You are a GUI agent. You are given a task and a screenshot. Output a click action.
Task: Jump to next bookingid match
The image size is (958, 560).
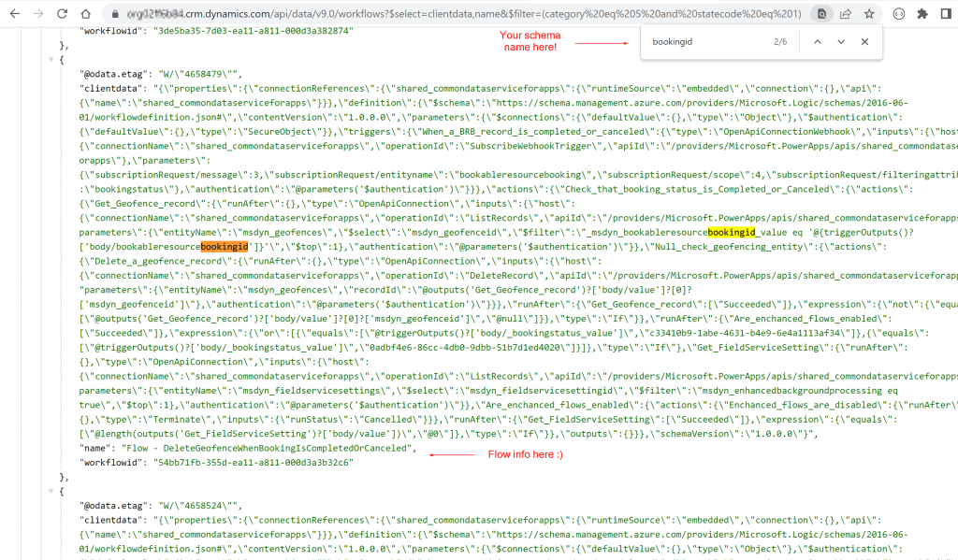pos(841,42)
